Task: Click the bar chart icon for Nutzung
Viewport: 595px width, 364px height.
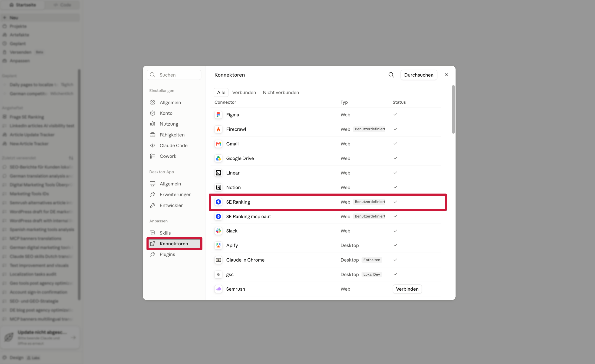Action: 152,124
